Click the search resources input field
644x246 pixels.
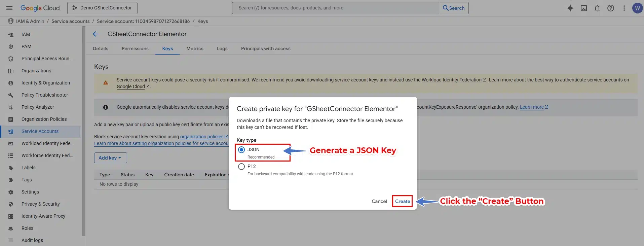tap(335, 8)
